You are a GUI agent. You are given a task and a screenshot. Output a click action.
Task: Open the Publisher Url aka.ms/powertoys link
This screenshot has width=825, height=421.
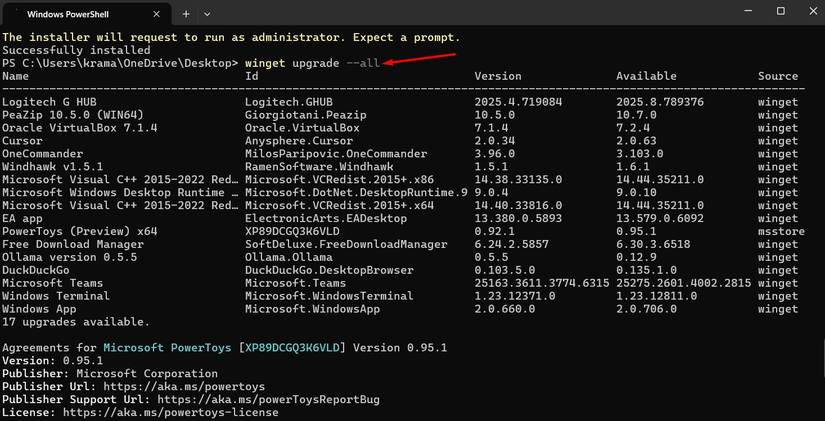point(188,385)
